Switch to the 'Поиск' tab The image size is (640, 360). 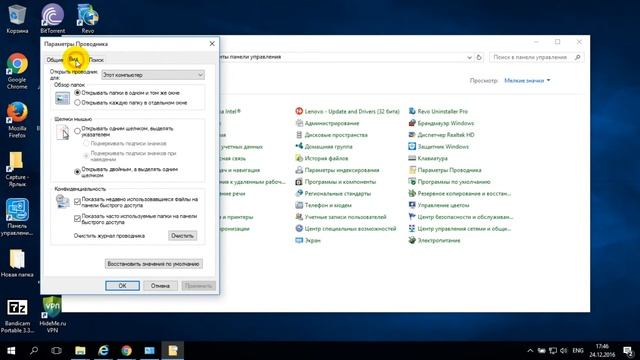pyautogui.click(x=96, y=60)
